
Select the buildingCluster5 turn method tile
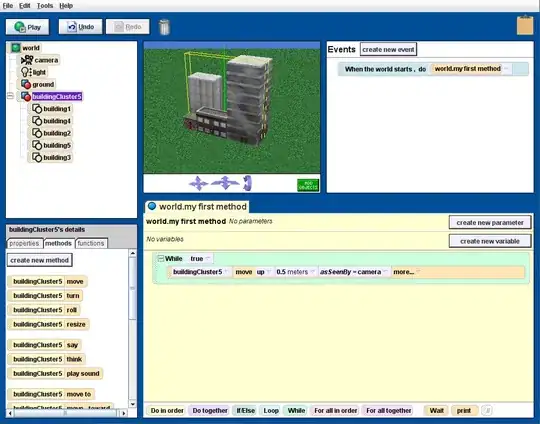45,296
